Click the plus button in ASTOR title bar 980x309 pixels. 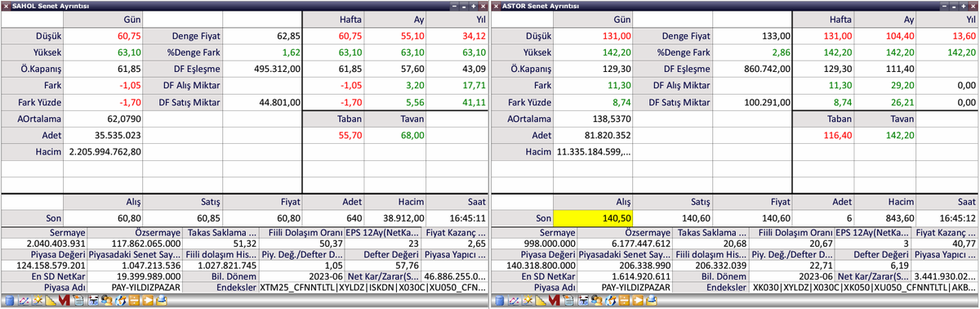[x=963, y=6]
